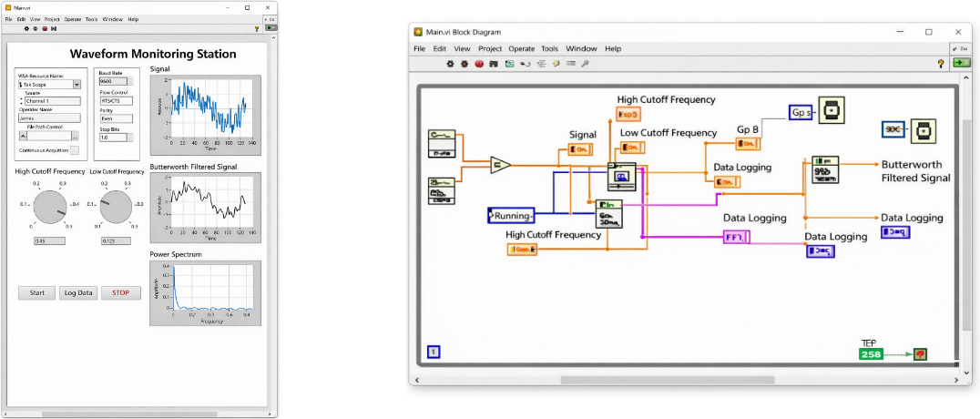Select the loop iteration terminal icon

point(434,352)
